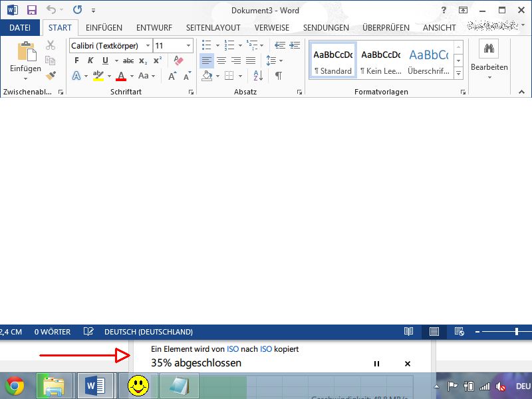This screenshot has height=399, width=532.
Task: Click the Save icon in title bar
Action: (x=31, y=10)
